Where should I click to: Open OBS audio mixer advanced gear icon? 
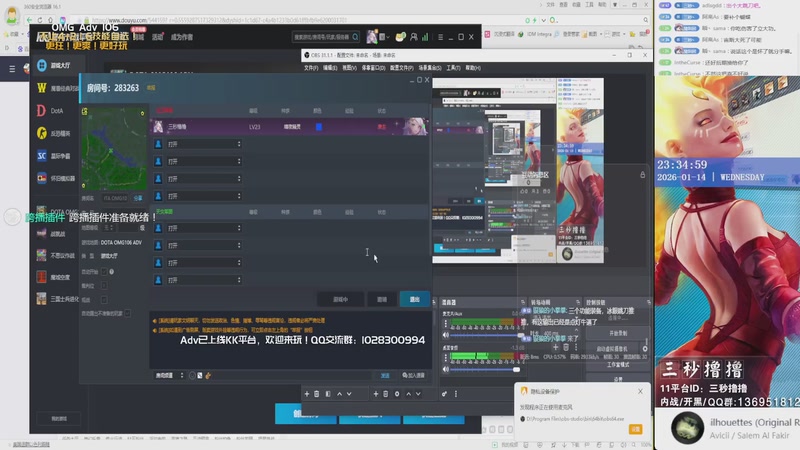[x=444, y=394]
